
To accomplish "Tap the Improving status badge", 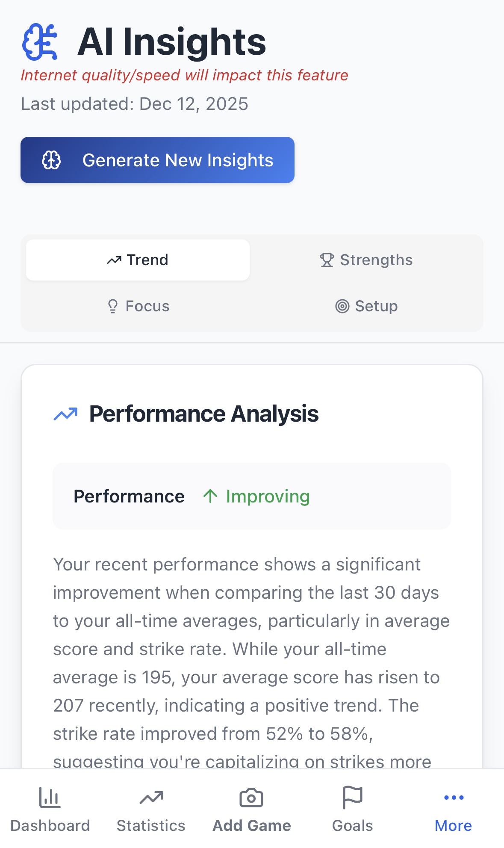I will [267, 496].
